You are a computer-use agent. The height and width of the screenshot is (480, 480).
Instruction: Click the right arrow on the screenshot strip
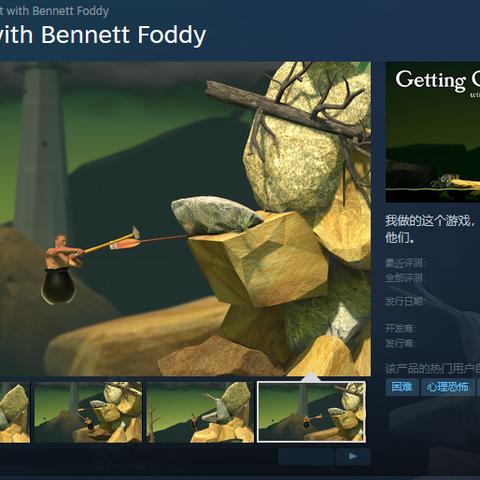pyautogui.click(x=353, y=456)
